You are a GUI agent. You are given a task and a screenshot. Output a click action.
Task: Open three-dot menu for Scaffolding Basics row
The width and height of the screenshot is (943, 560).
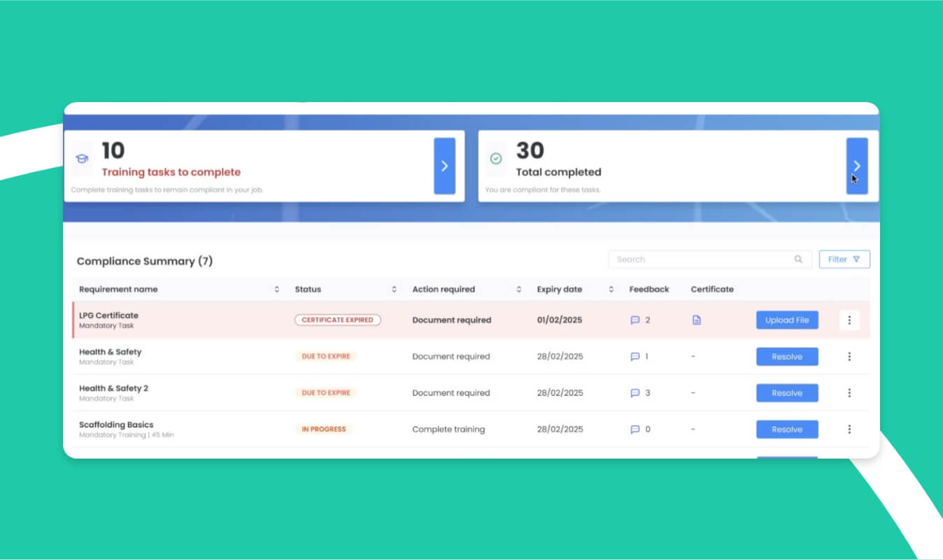pos(849,429)
